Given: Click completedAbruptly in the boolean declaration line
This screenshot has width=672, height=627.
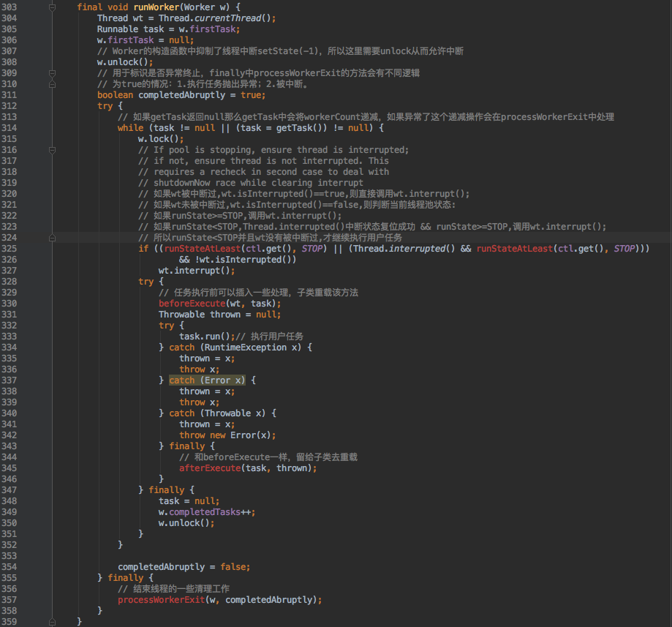Looking at the screenshot, I should pos(182,95).
